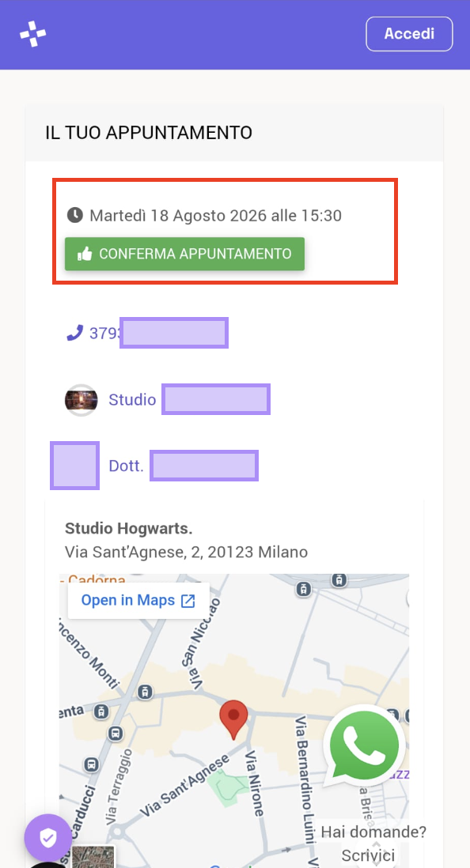470x868 pixels.
Task: Click the app logo in the header
Action: 32,34
